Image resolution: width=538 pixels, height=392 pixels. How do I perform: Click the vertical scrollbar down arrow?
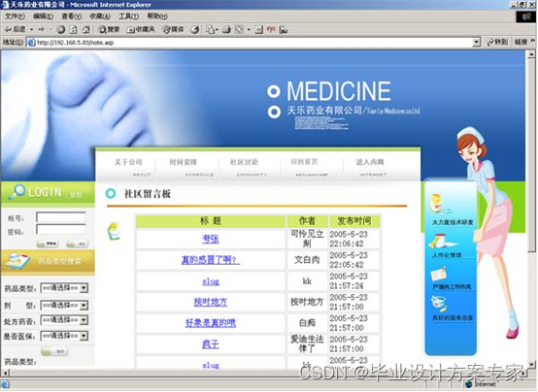click(531, 365)
